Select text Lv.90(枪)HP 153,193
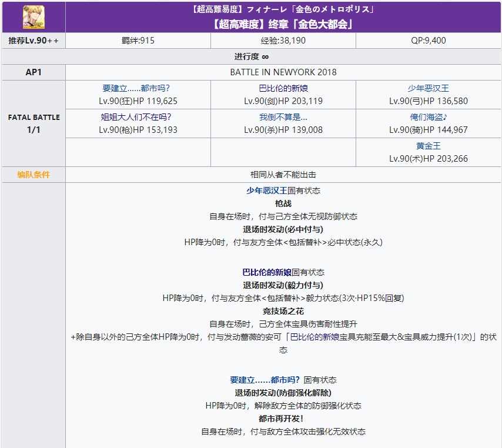 click(x=138, y=130)
